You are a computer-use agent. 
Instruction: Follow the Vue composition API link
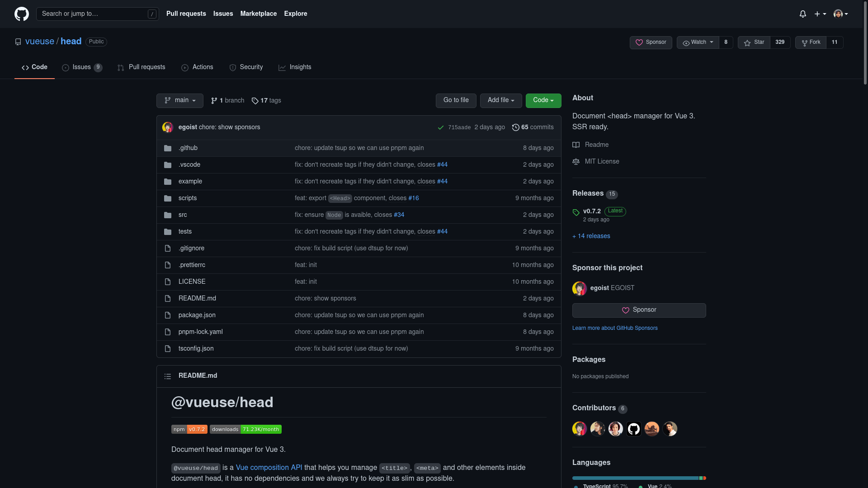(269, 468)
